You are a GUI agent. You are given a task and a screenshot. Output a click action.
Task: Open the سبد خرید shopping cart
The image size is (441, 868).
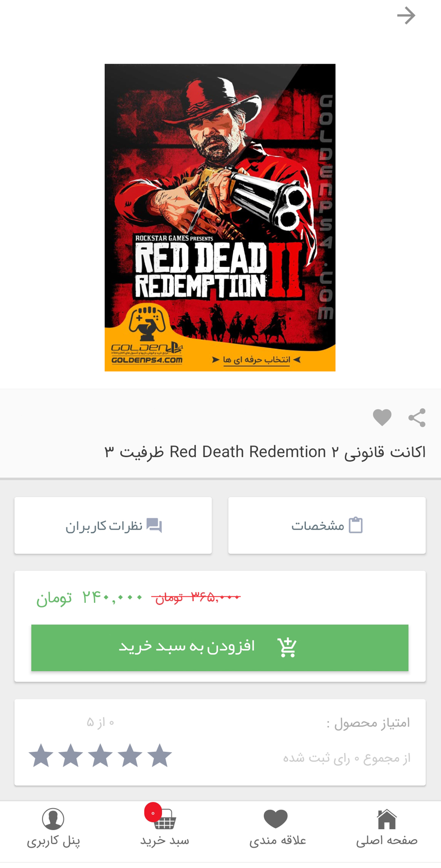(x=165, y=828)
